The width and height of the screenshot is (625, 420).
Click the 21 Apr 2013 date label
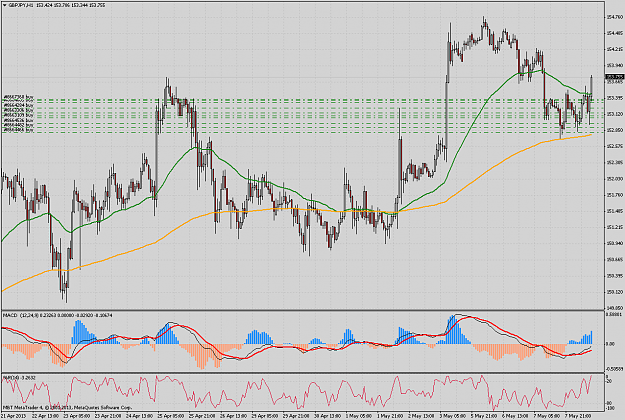coord(14,416)
